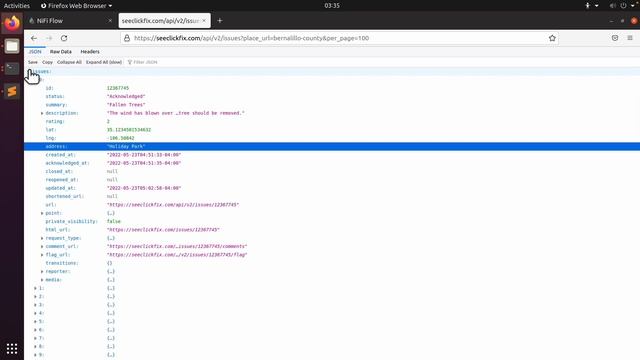Select the closed_at null row
640x360 pixels.
point(332,171)
